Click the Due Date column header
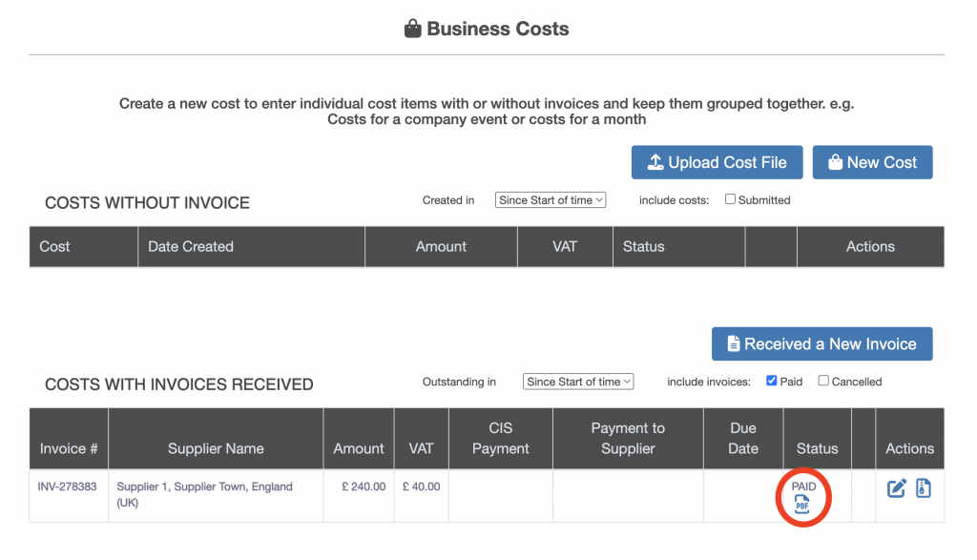Screen dimensions: 977x560 point(743,438)
